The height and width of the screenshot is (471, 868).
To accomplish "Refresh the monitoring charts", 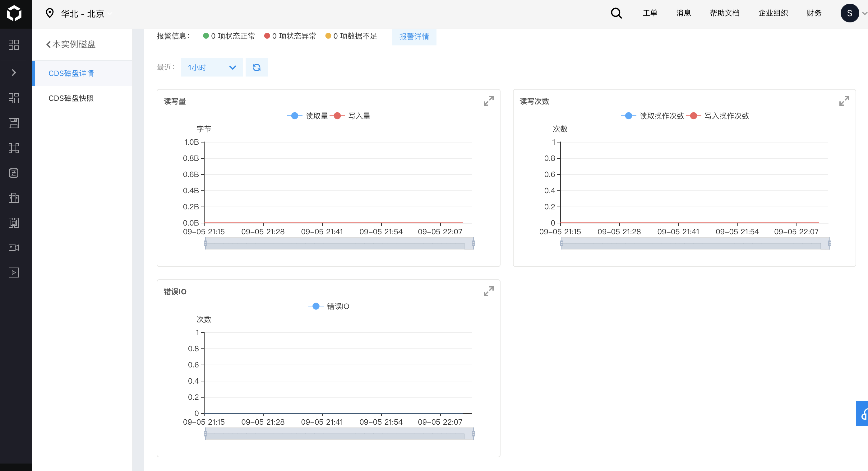I will (x=256, y=68).
